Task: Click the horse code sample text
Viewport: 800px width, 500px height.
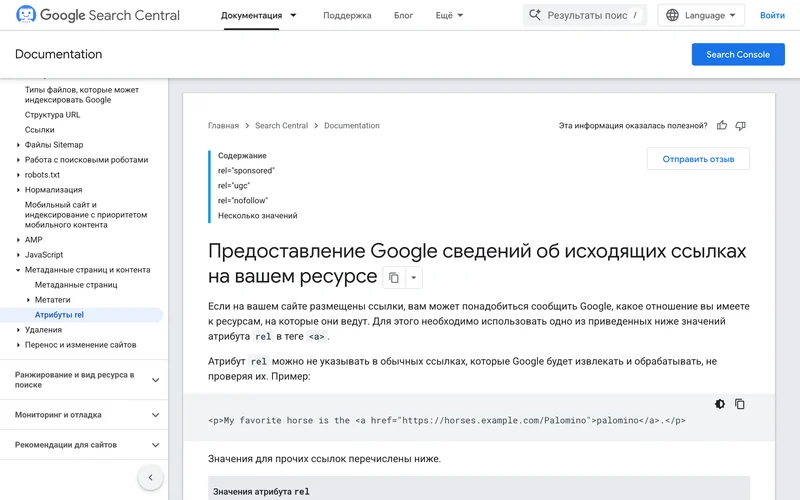Action: pyautogui.click(x=447, y=420)
